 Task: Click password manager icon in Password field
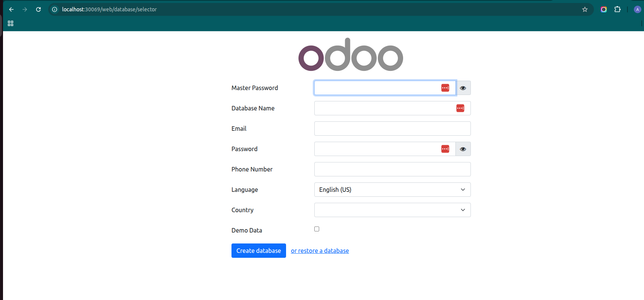(x=445, y=149)
